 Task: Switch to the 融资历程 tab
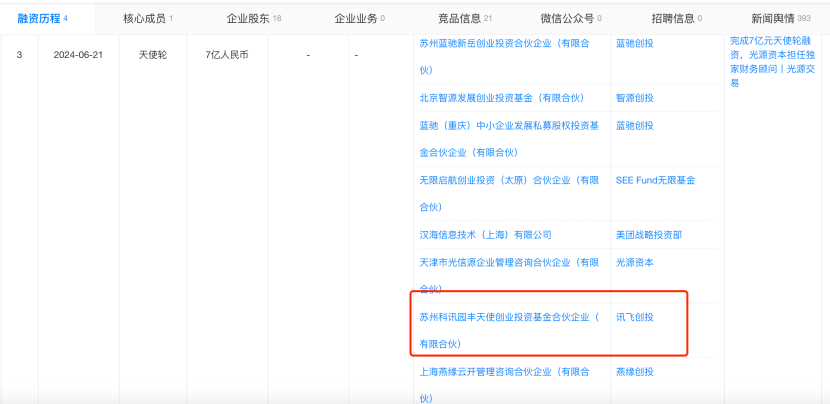point(43,19)
